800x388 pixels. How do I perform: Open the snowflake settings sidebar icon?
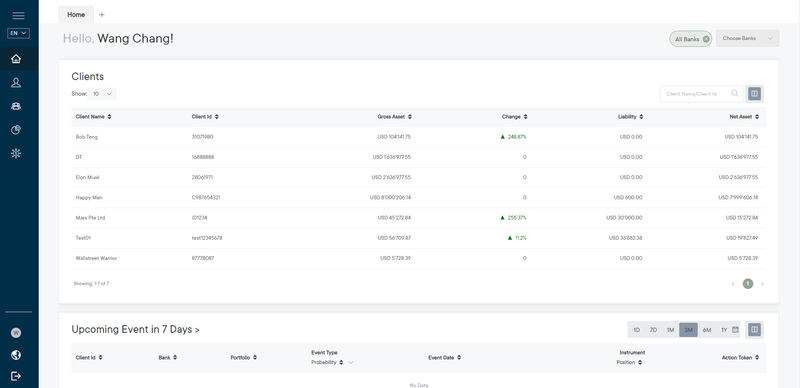click(x=16, y=153)
